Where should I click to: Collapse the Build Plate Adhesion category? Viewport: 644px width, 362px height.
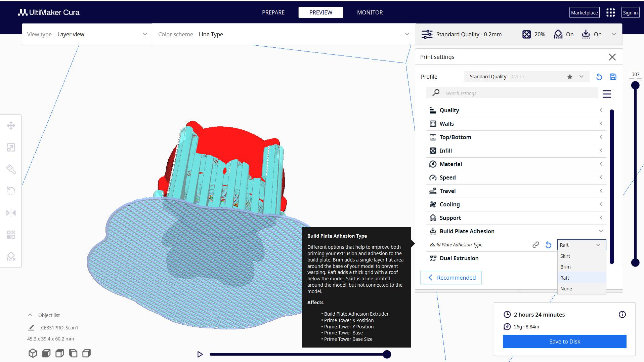pos(516,231)
